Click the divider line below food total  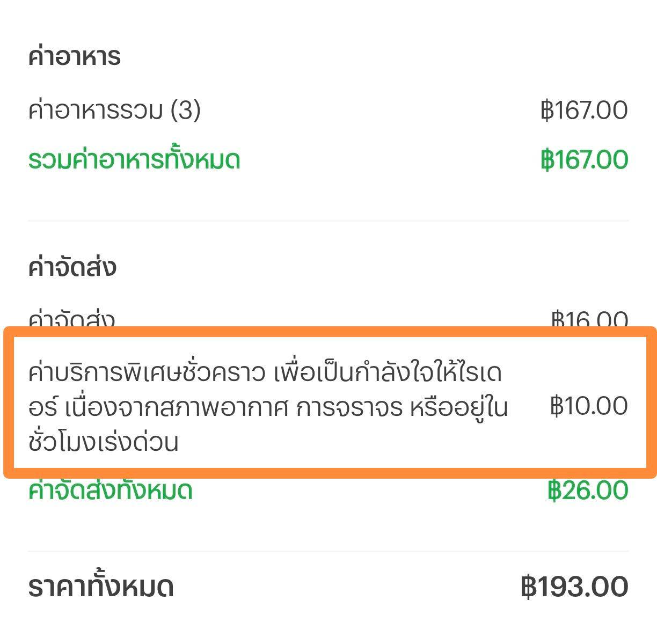[328, 221]
